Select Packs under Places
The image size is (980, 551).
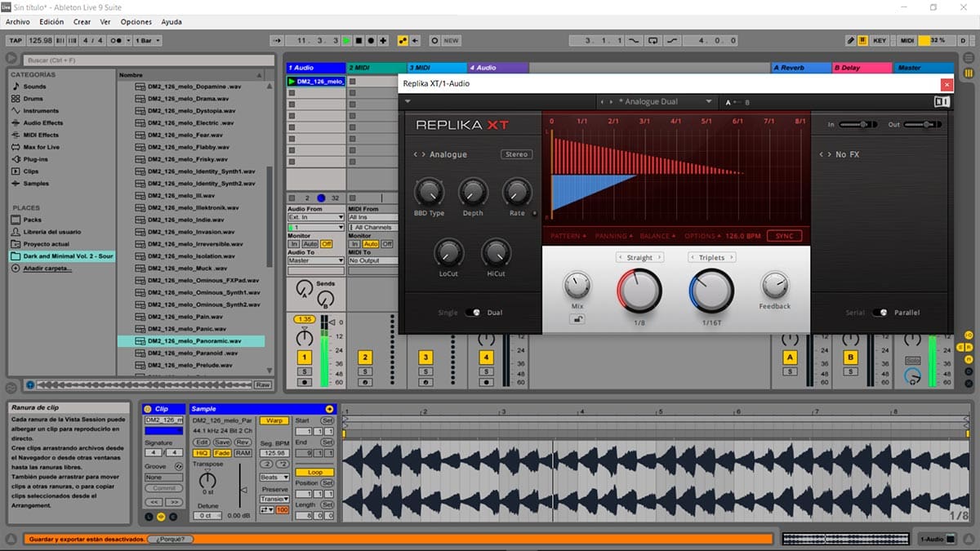(32, 220)
